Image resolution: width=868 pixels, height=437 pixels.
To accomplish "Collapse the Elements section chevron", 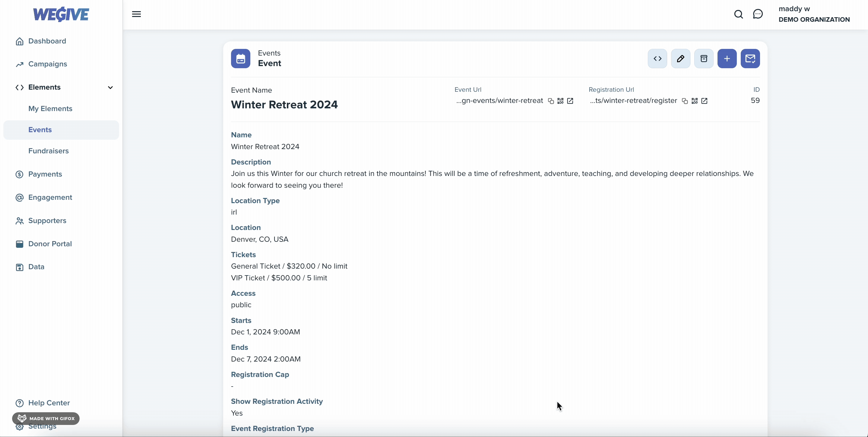I will (110, 88).
